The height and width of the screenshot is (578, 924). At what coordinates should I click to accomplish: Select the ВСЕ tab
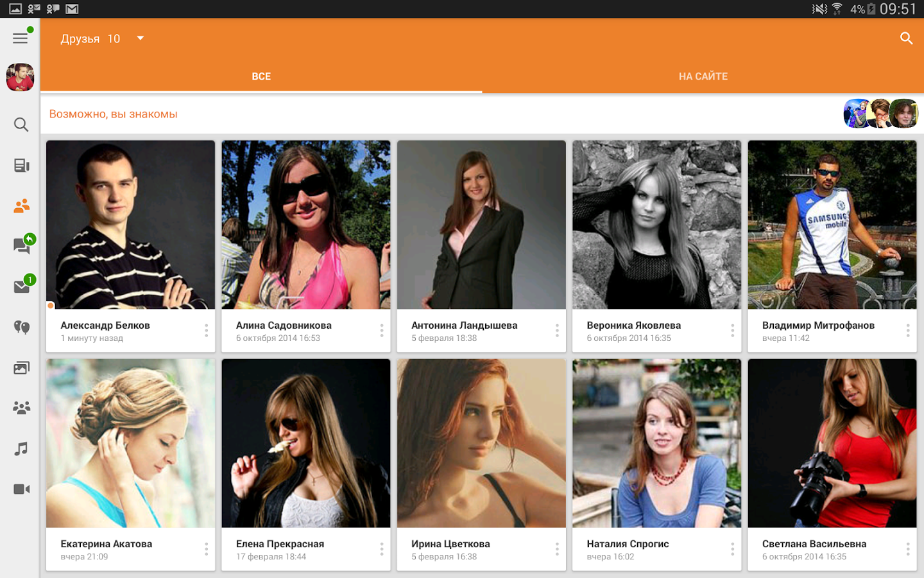[261, 76]
